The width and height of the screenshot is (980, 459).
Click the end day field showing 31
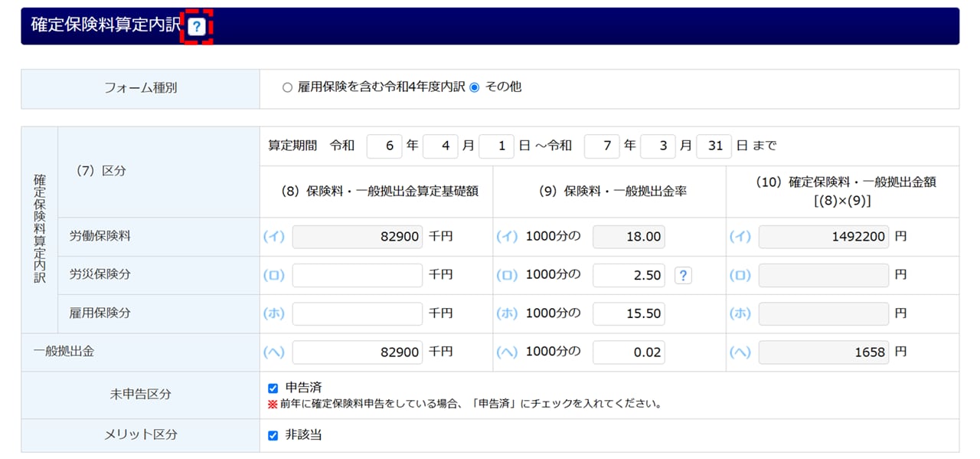714,146
